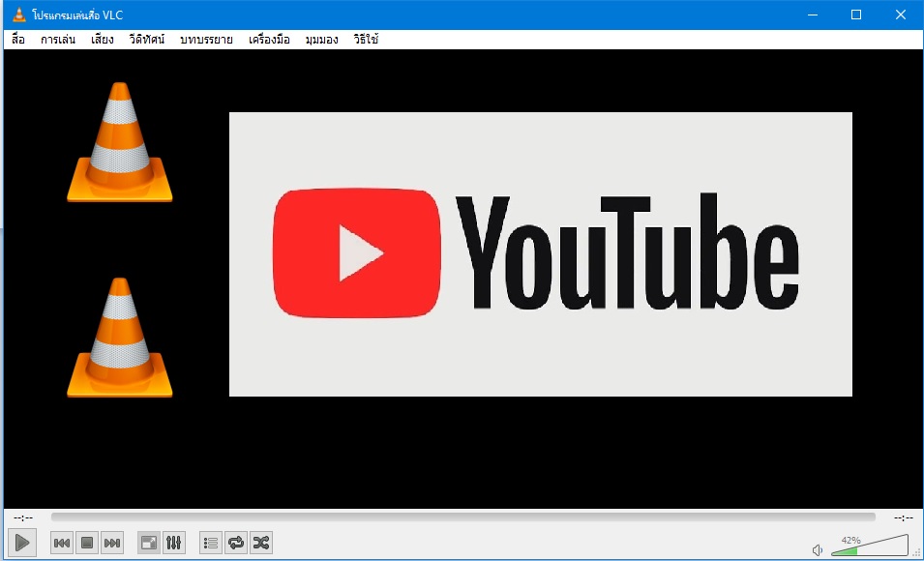924x561 pixels.
Task: Open the เครื่องมือ (Tools) menu
Action: click(269, 40)
